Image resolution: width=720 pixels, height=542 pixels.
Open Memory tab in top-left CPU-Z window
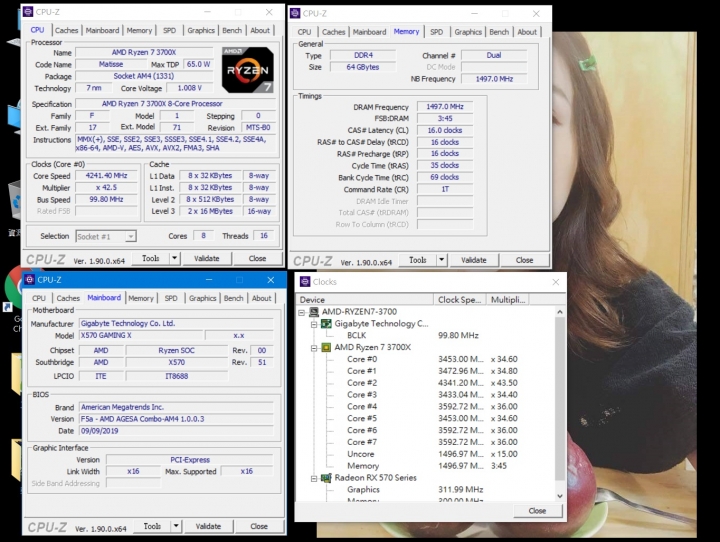coord(139,30)
